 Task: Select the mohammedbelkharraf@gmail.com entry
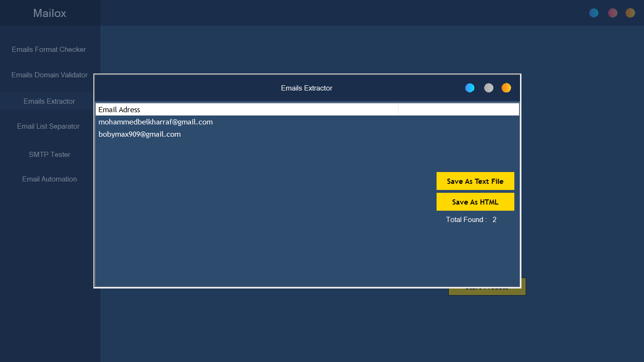click(x=156, y=122)
